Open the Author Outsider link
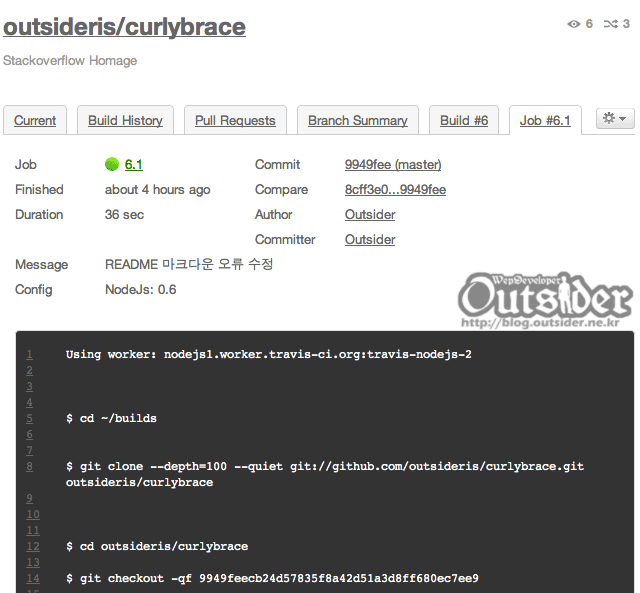Image resolution: width=640 pixels, height=593 pixels. click(370, 214)
